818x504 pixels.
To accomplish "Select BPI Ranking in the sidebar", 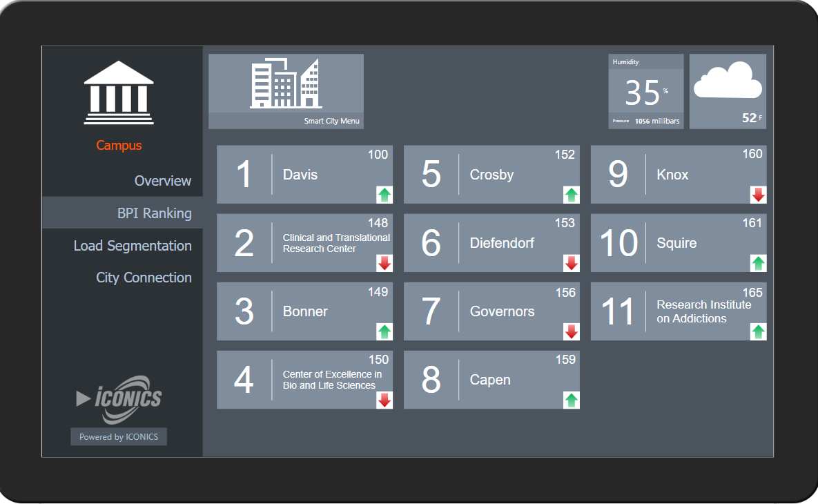I will tap(154, 213).
